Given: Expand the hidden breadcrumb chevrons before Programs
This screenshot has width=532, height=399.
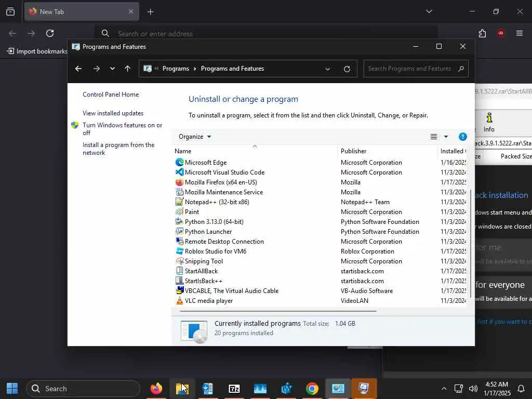Looking at the screenshot, I should pos(156,69).
